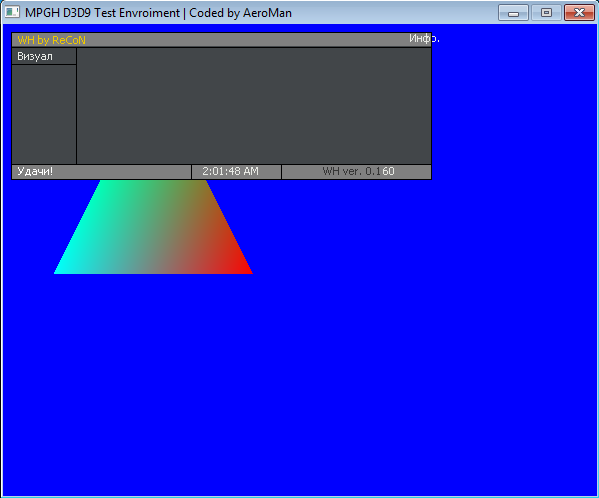
Task: Click the 2:01:48 AM clock display
Action: coord(230,171)
